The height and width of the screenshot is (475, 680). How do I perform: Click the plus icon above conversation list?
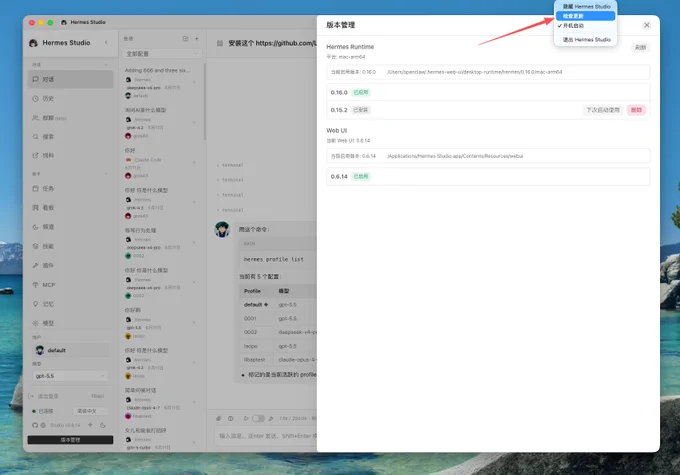pyautogui.click(x=197, y=39)
